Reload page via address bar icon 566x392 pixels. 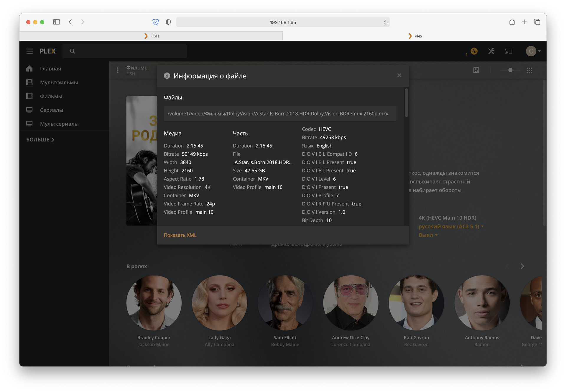click(x=385, y=22)
